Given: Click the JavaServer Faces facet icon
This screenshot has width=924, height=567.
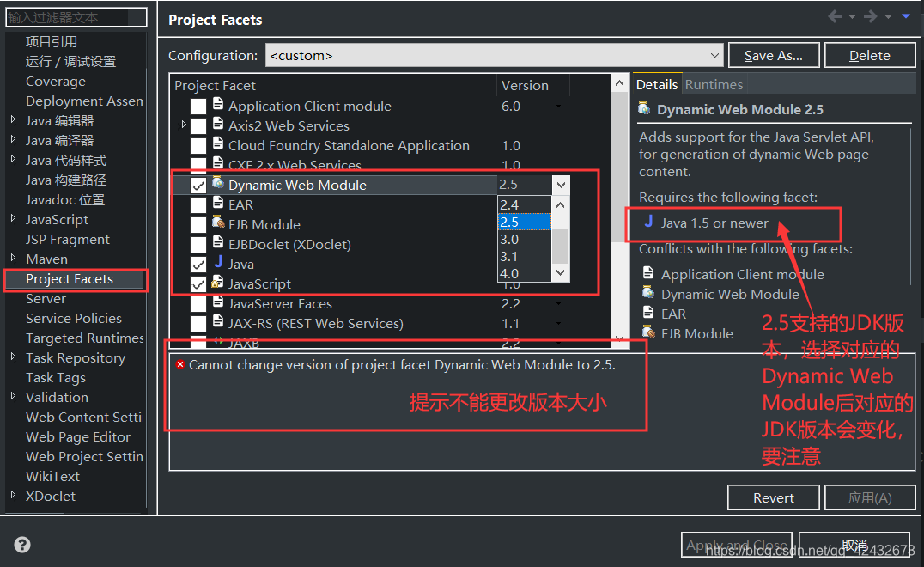Looking at the screenshot, I should pos(218,302).
